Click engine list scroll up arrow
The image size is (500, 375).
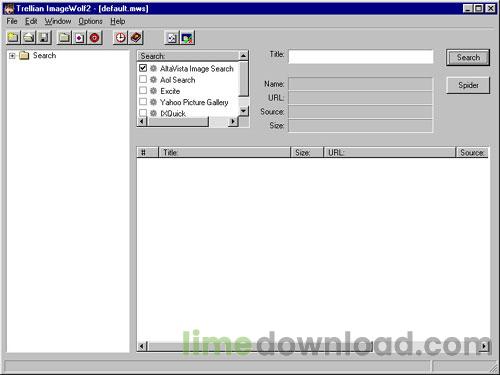point(244,56)
